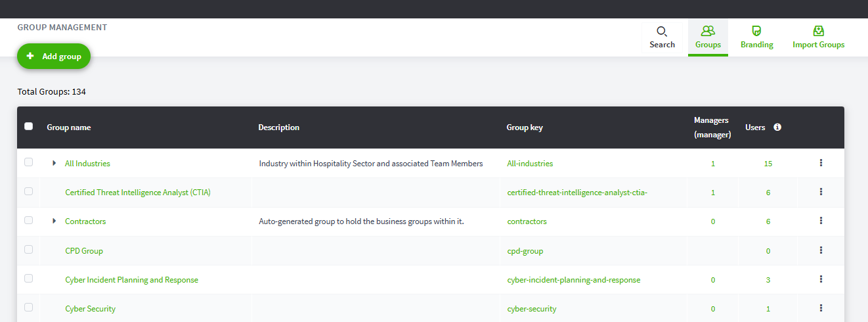Click users count 3 for Cyber Incident Planning
Viewport: 868px width, 322px height.
point(768,280)
